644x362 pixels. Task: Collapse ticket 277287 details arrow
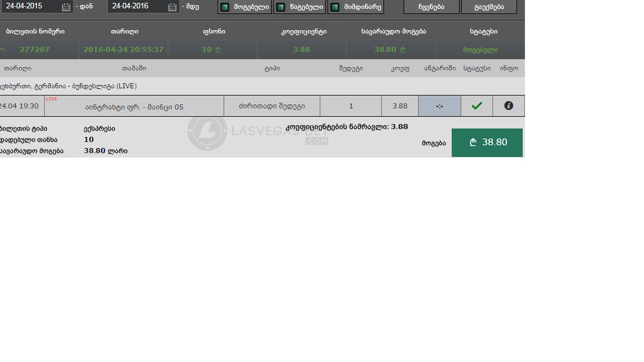point(3,50)
